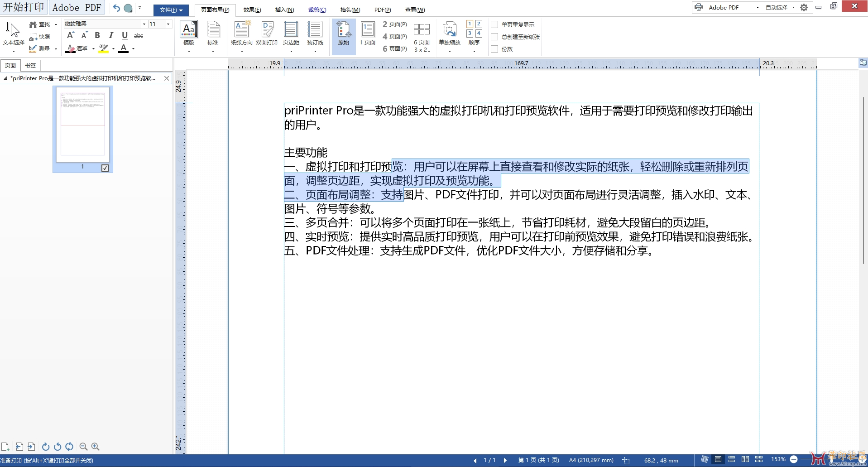Choose 4 页面(P) per sheet
Viewport: 868px width, 467px height.
(x=395, y=36)
